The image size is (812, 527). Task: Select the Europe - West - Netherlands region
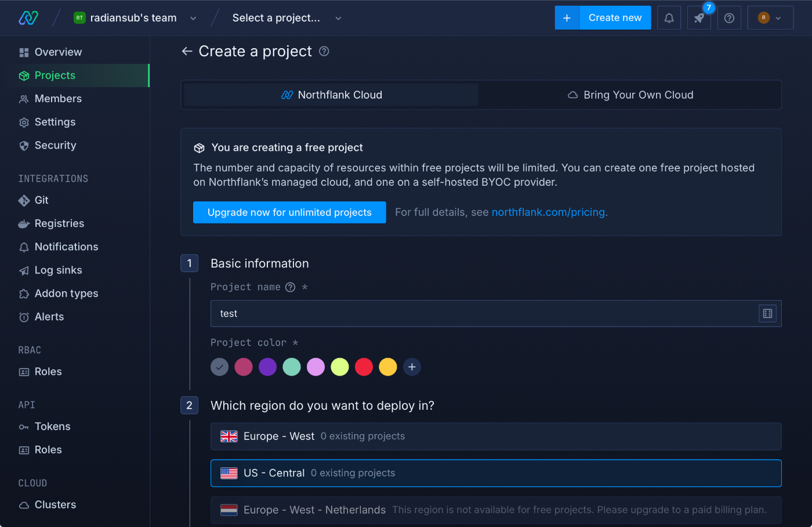[x=496, y=510]
